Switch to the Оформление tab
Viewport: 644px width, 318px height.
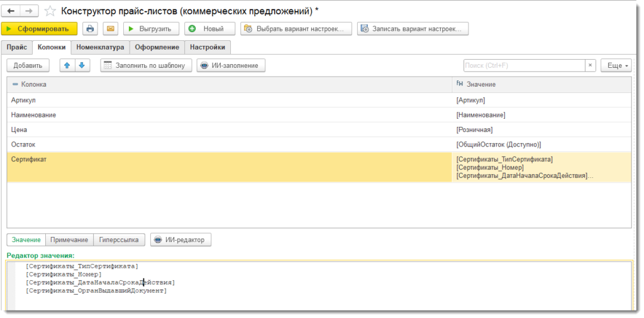tap(157, 47)
